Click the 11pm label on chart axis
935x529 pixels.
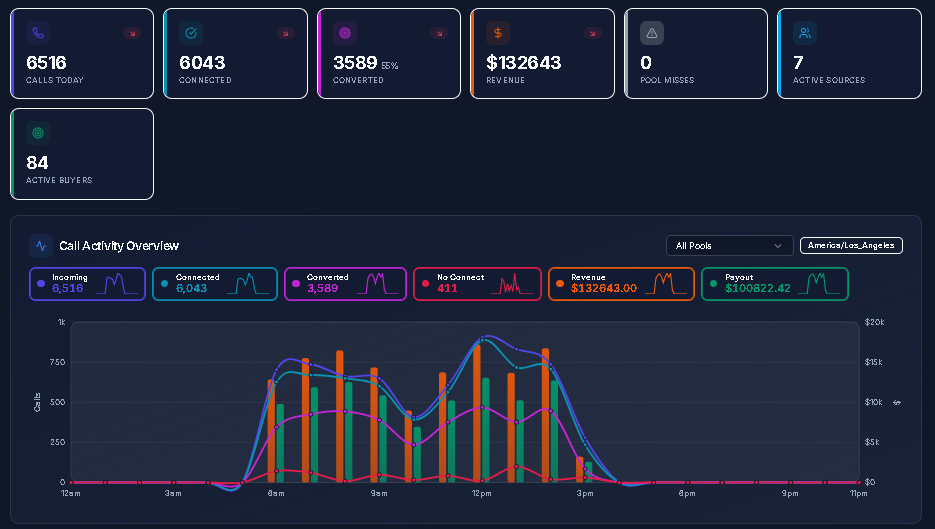[859, 493]
